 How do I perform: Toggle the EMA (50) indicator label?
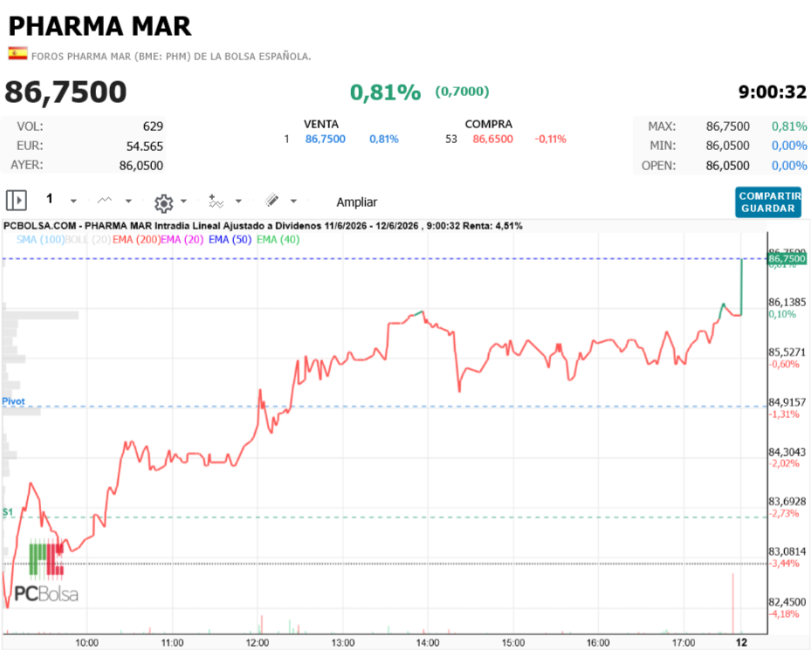click(230, 240)
